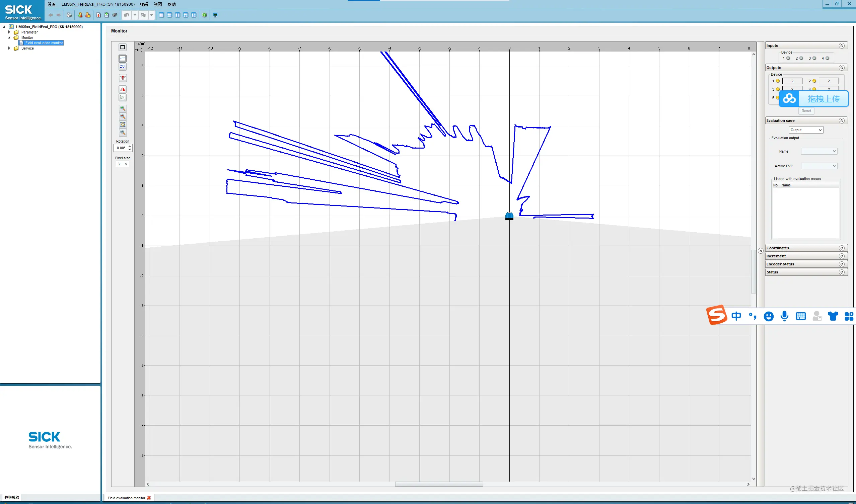The width and height of the screenshot is (856, 504).
Task: Click the red scan sector fan icon
Action: [123, 78]
